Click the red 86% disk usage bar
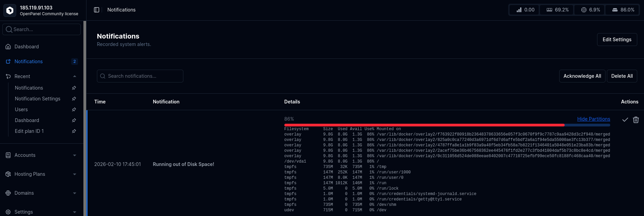 point(424,125)
